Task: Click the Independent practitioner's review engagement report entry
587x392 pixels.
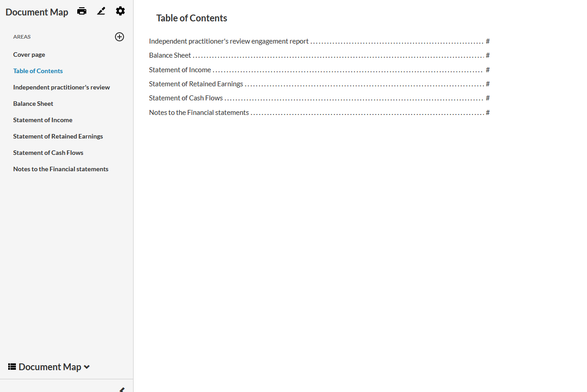Action: tap(229, 41)
